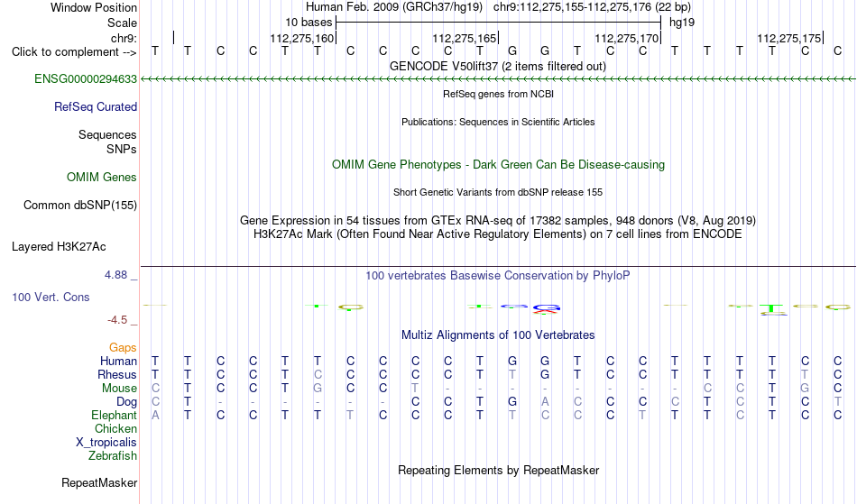Click the hg19 label beside scale bar
This screenshot has height=504, width=857.
682,23
